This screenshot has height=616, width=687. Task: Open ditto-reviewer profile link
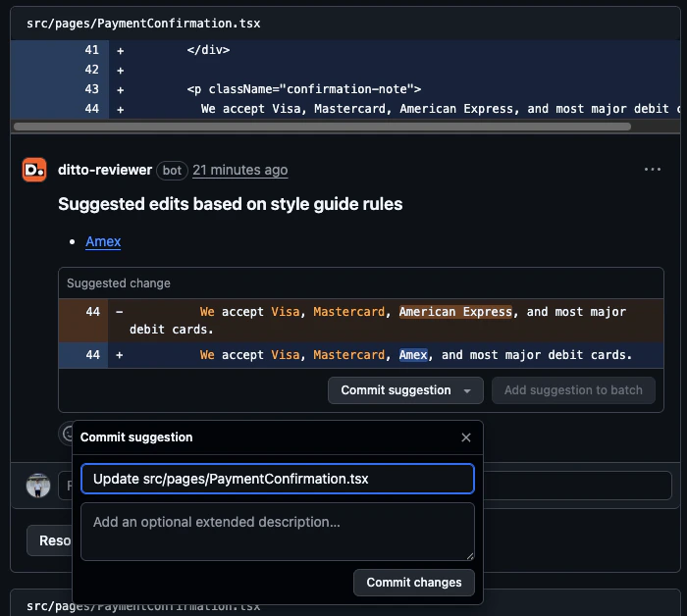click(105, 170)
